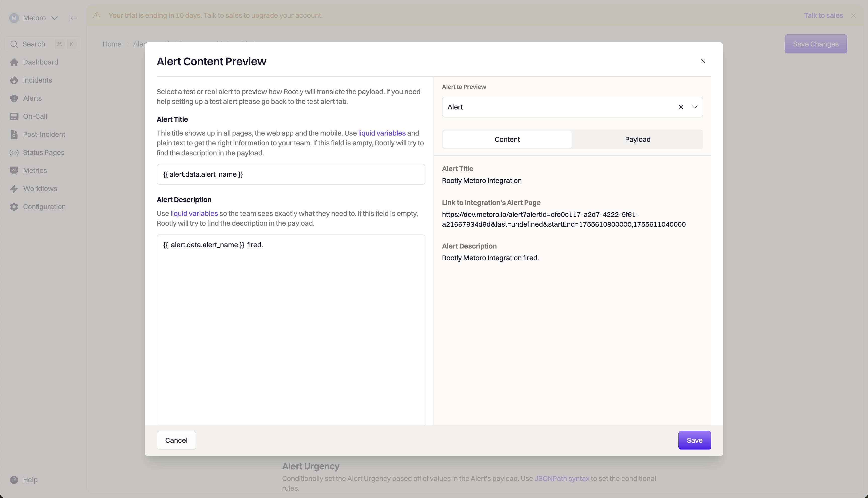
Task: Focus the Alert Description text area
Action: coord(291,328)
